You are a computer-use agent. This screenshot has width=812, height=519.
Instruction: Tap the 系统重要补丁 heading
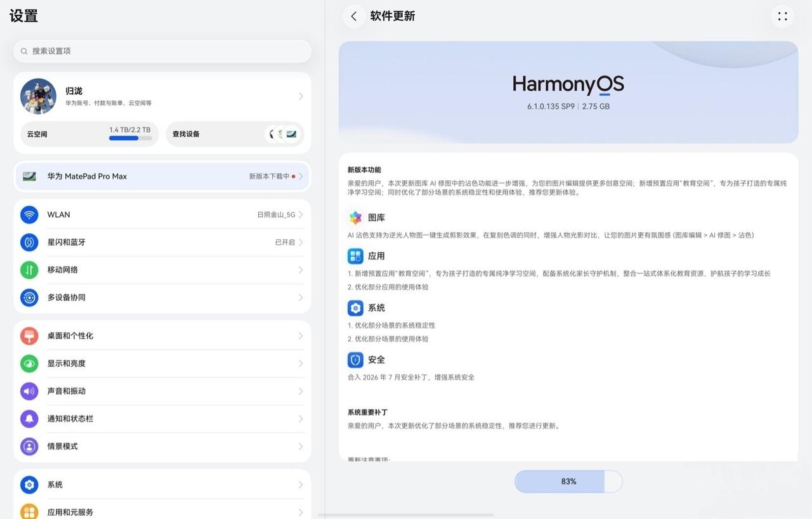click(x=367, y=412)
